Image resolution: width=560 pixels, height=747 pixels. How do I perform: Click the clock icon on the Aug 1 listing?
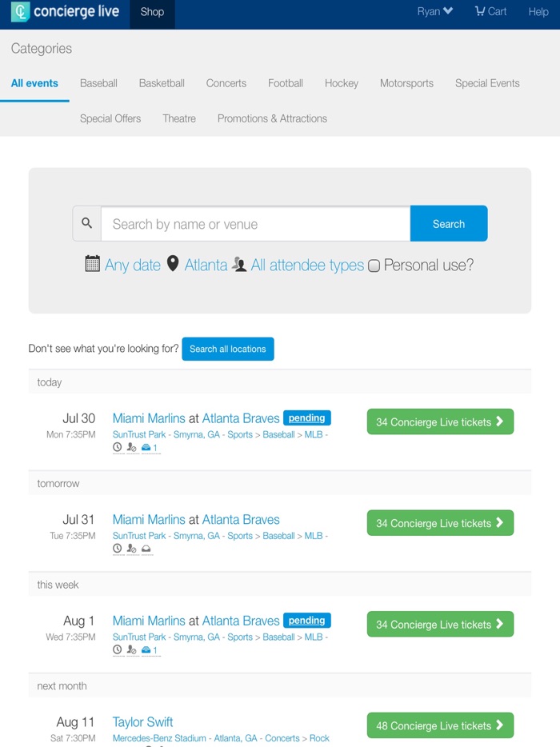[x=117, y=649]
